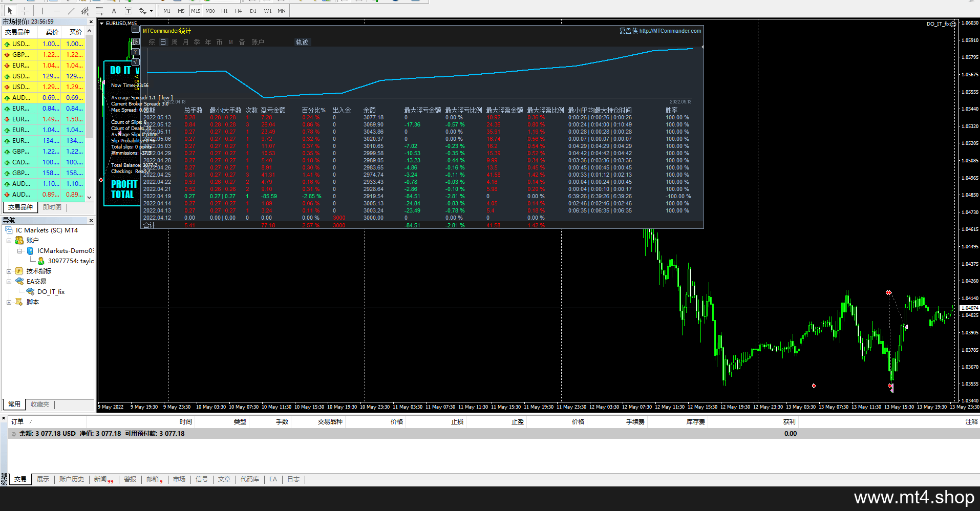The height and width of the screenshot is (511, 980).
Task: Choose the Fibonacci retracement tool
Action: (x=99, y=11)
